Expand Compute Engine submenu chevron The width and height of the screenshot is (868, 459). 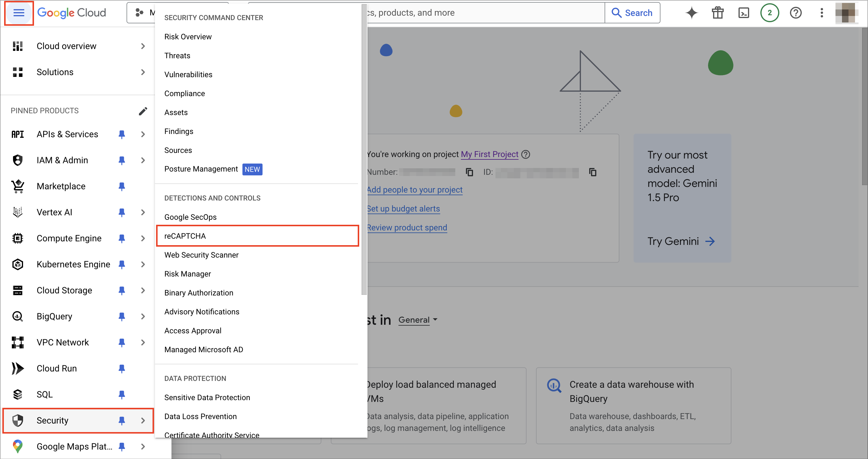click(143, 238)
